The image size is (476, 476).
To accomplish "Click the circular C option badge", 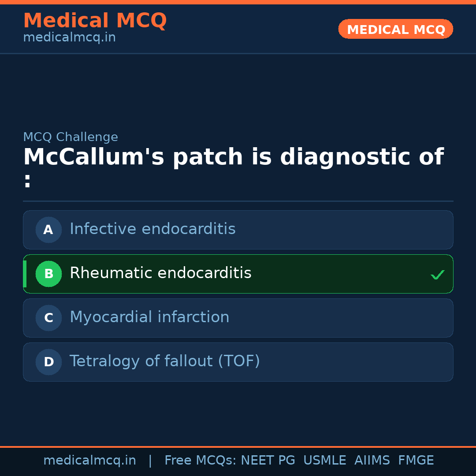I will click(48, 318).
